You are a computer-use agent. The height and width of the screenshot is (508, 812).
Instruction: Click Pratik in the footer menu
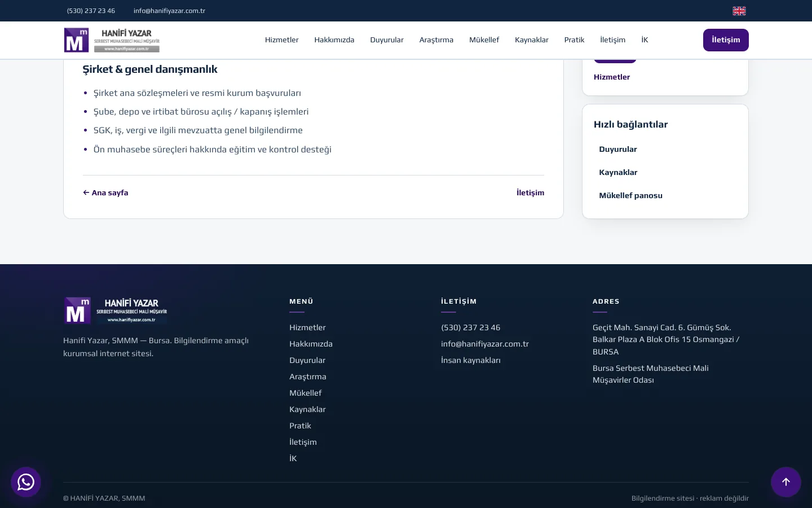pos(300,426)
